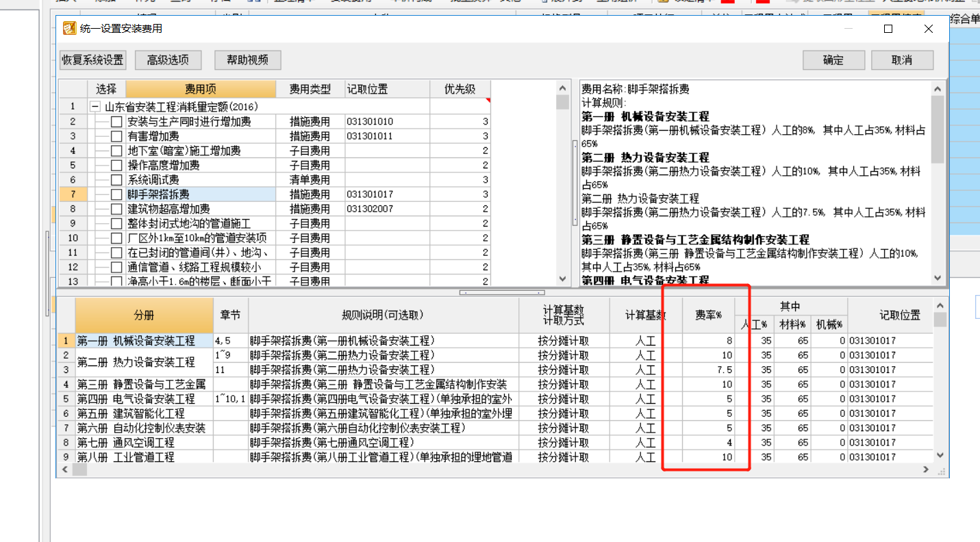Tick the 地下室(暗室)施工增加费 checkbox

tap(116, 151)
